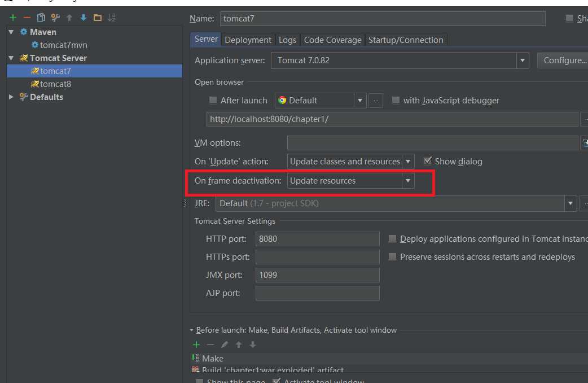The width and height of the screenshot is (588, 383).
Task: Enable with JavaScript debugger checkbox
Action: click(396, 100)
